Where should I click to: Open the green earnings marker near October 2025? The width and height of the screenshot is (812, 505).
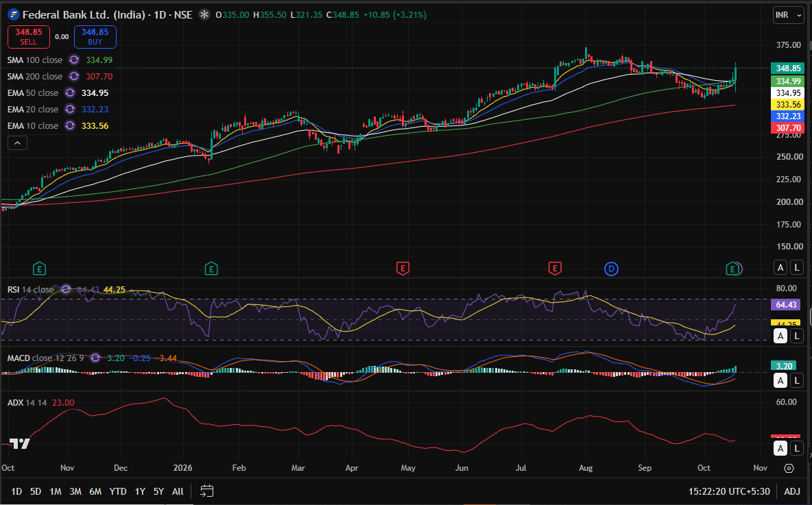39,269
